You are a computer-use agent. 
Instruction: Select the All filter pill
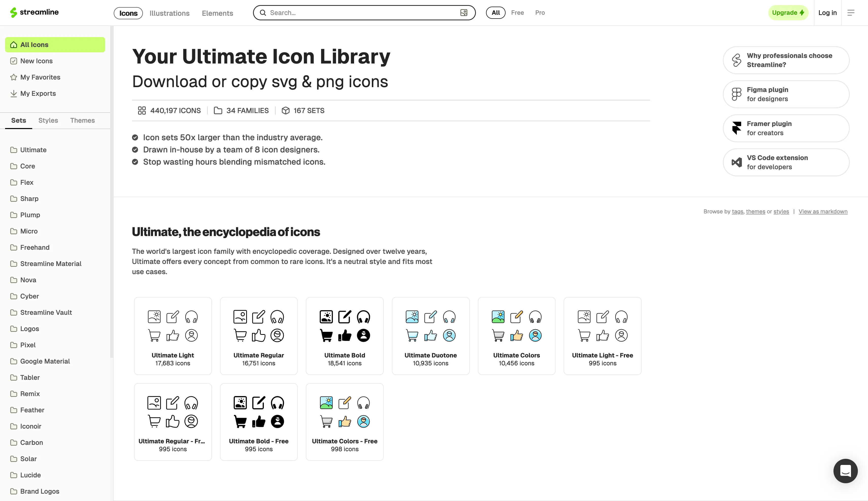[x=495, y=13]
